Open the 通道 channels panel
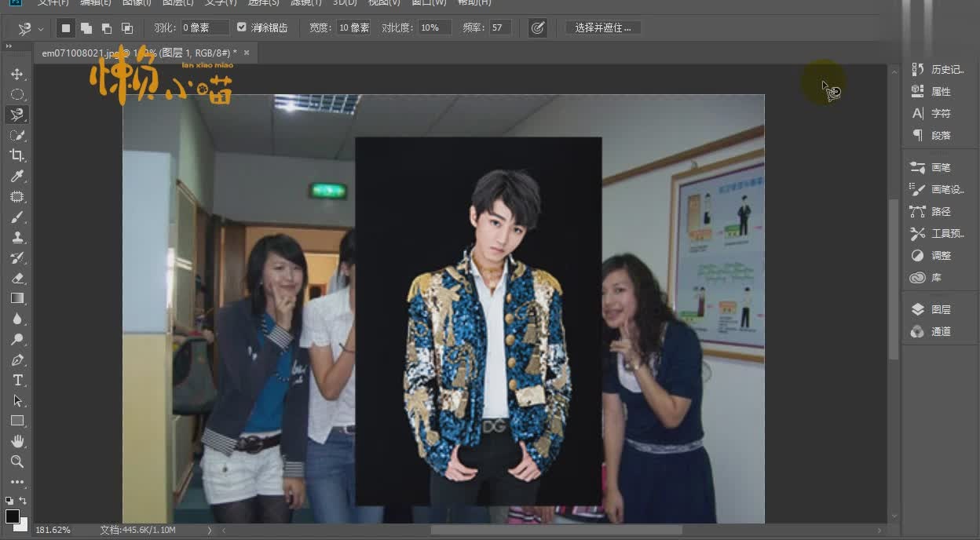980x540 pixels. click(x=931, y=331)
